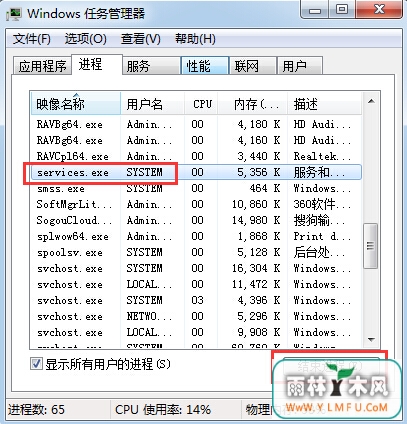Image resolution: width=407 pixels, height=424 pixels.
Task: Open the 帮助(H) menu
Action: [195, 39]
